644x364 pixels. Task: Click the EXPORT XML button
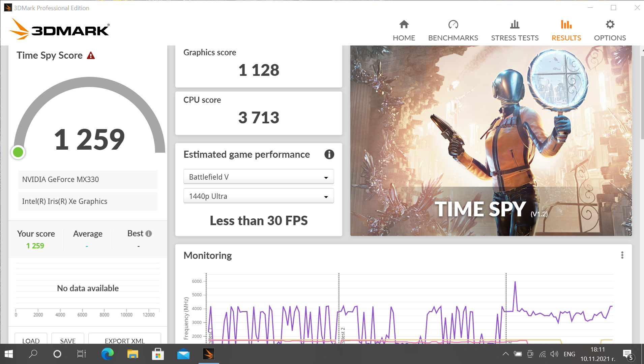125,339
